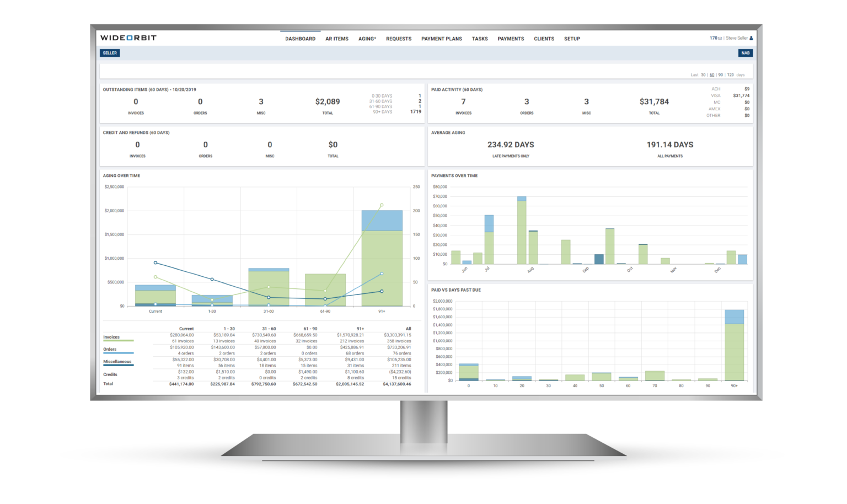Hide the Miscellaneous series from the chart
Viewport: 847px width, 504px height.
tap(118, 361)
